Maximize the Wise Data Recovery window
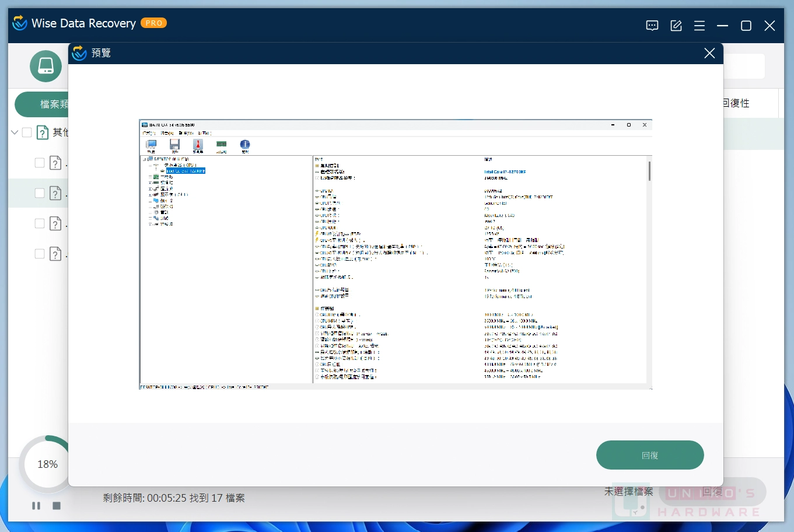This screenshot has height=532, width=794. tap(746, 26)
